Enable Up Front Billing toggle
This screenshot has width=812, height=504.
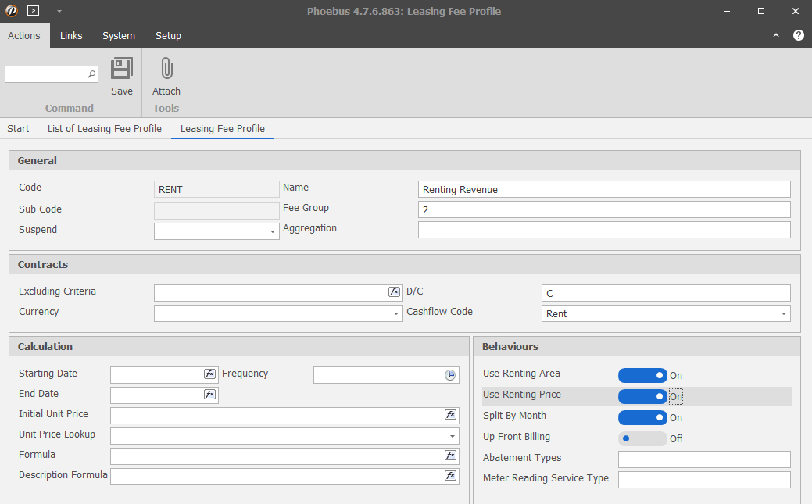tap(642, 439)
